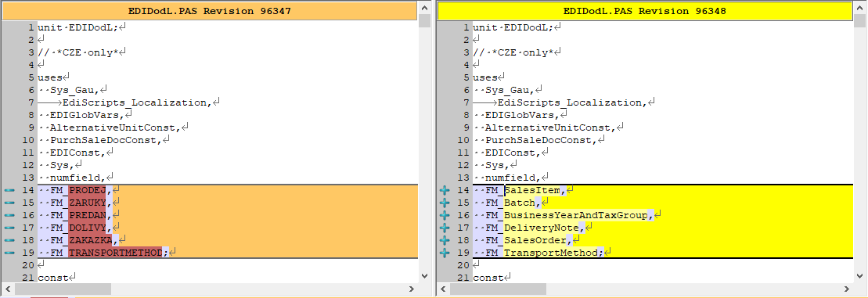
Task: Click AlternativeUnitConst in right pane
Action: coord(551,127)
